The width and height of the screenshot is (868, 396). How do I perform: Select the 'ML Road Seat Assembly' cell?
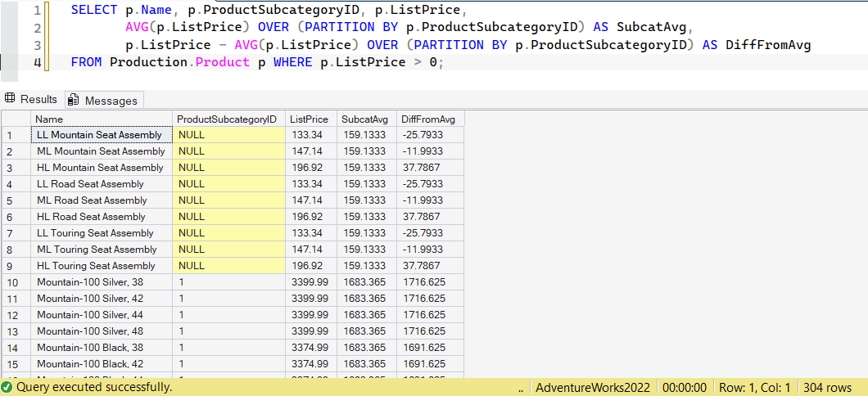tap(102, 200)
